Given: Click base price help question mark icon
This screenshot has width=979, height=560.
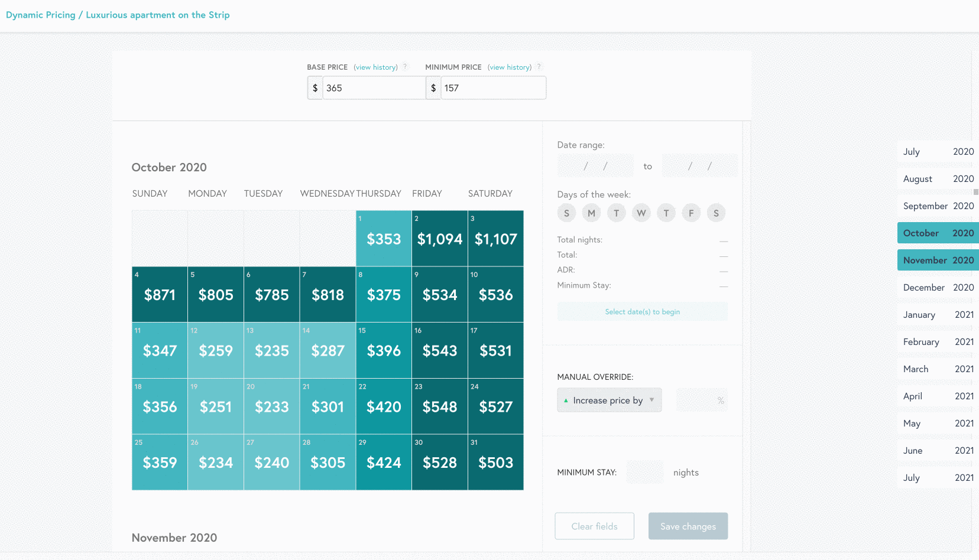Looking at the screenshot, I should pyautogui.click(x=405, y=67).
